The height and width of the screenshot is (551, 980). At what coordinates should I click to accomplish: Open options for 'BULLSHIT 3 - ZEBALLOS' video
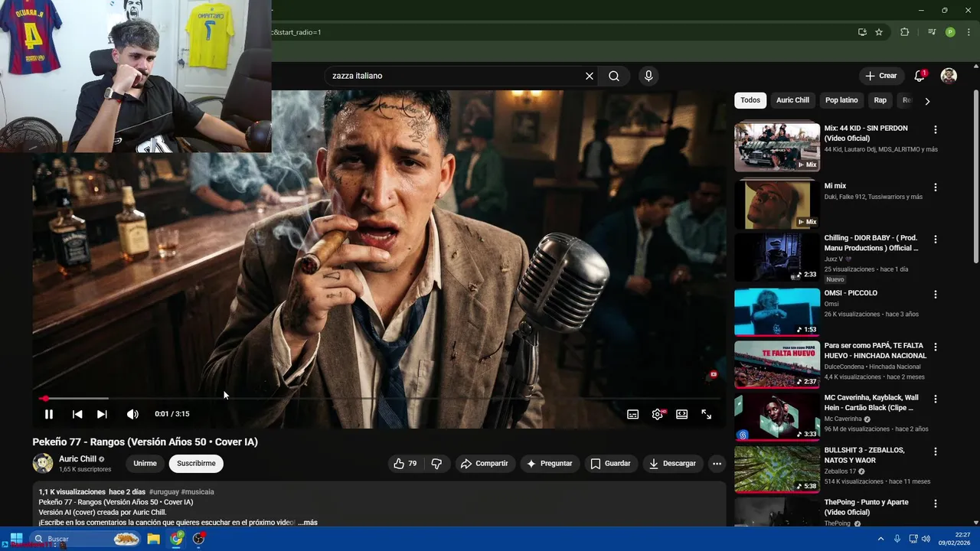click(x=935, y=452)
